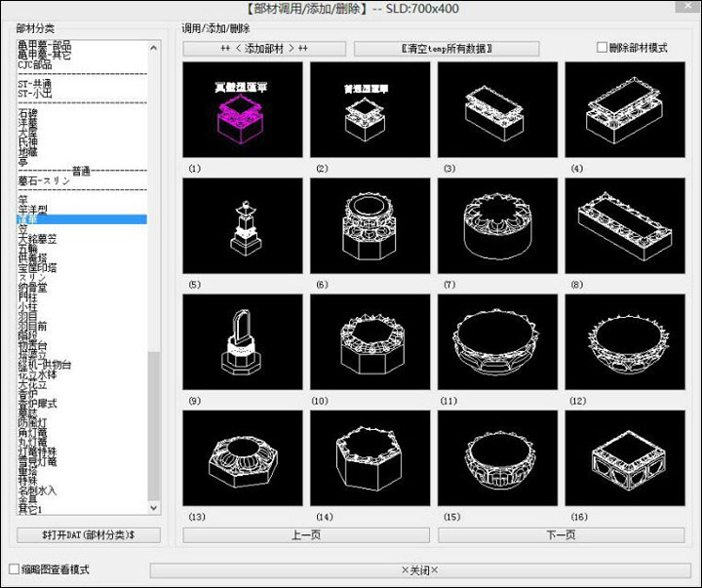
Task: Select the 小柱 category
Action: coord(27,307)
